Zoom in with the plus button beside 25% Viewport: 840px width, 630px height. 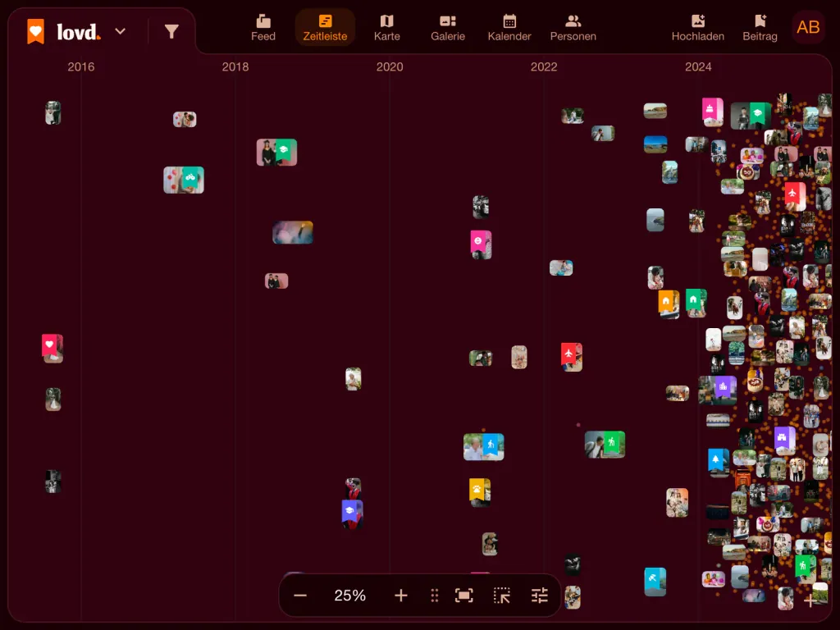[x=400, y=596]
